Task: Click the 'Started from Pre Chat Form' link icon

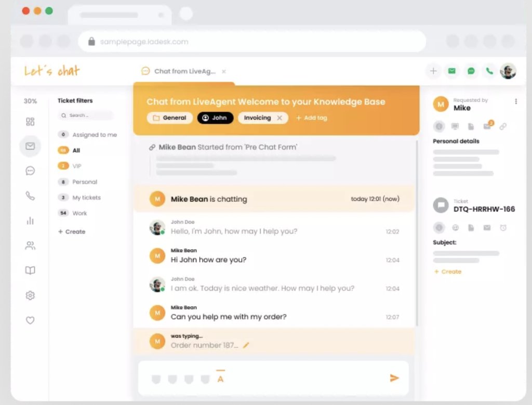Action: pos(152,147)
